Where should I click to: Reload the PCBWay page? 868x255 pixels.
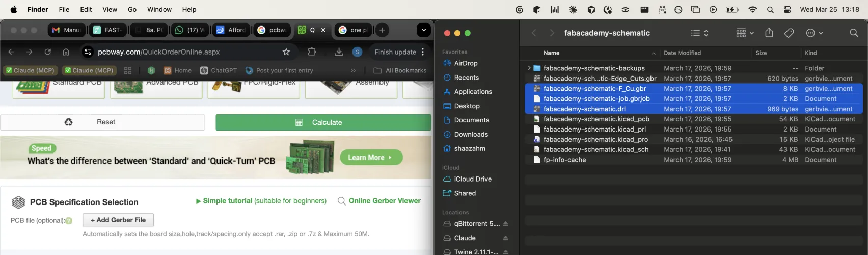[47, 52]
